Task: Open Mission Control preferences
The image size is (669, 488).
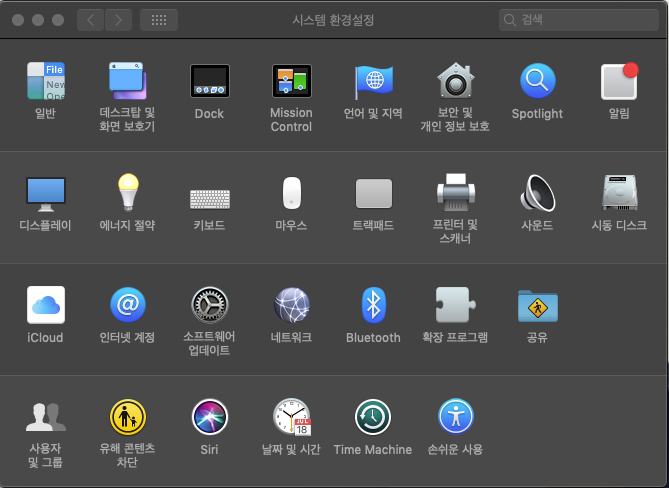Action: point(292,81)
